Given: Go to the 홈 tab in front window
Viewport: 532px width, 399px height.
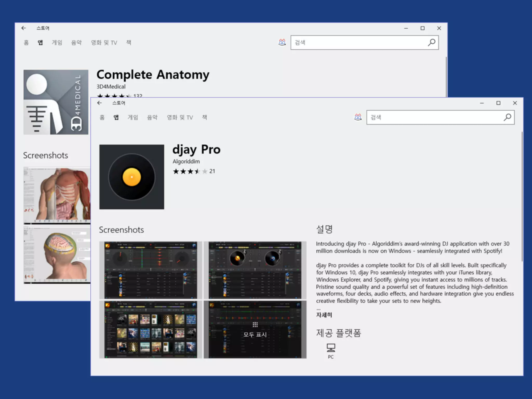Looking at the screenshot, I should pos(102,117).
